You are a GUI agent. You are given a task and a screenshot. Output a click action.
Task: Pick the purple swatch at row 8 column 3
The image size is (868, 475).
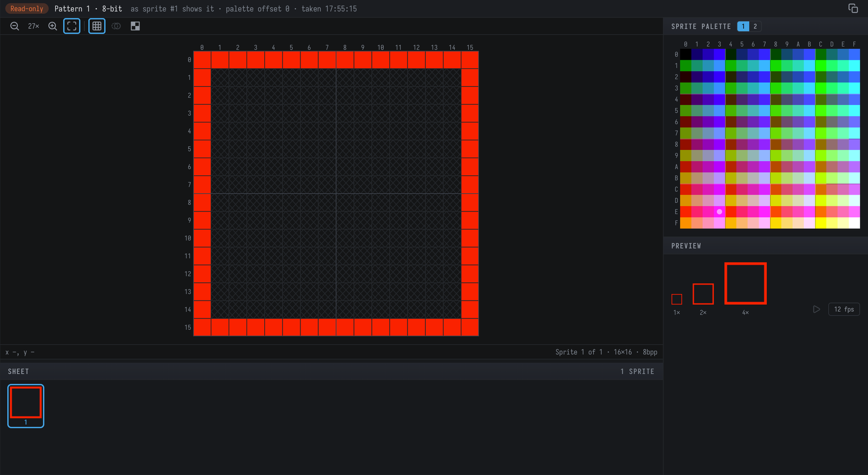[719, 144]
